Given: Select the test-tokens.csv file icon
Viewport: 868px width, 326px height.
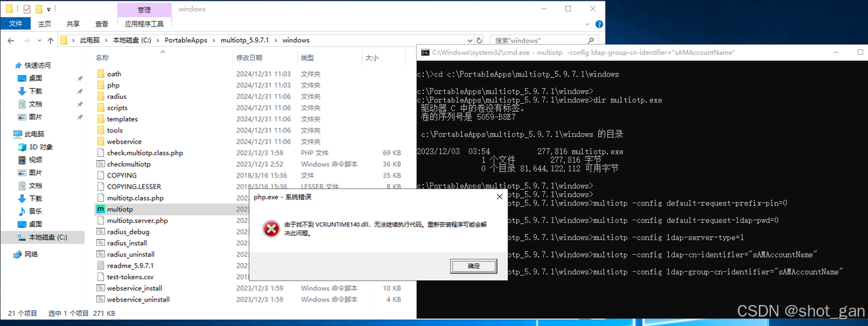Looking at the screenshot, I should point(100,277).
